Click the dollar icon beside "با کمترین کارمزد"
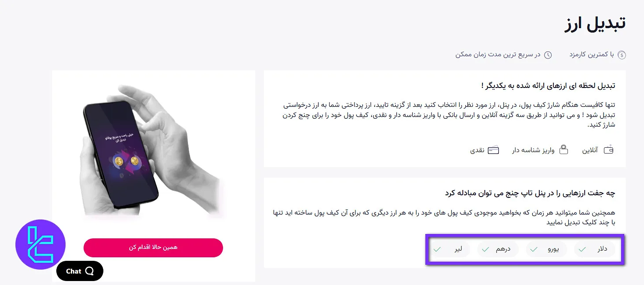 tap(622, 55)
